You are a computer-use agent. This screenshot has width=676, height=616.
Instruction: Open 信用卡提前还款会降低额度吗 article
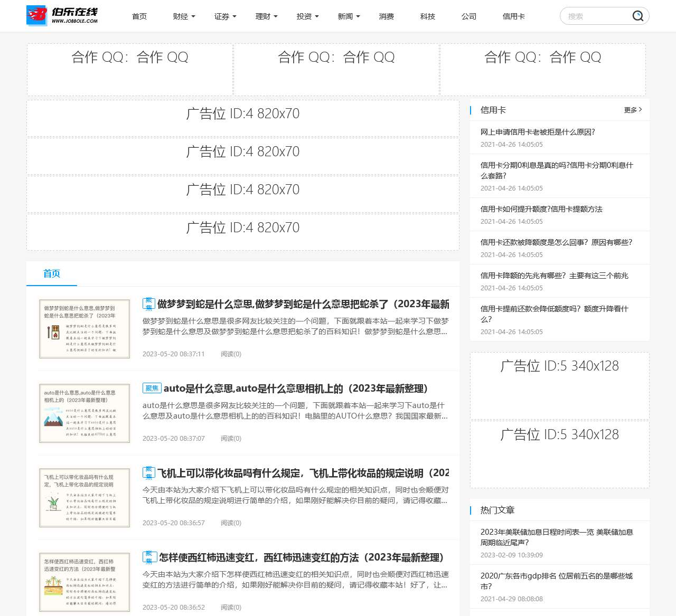[554, 314]
